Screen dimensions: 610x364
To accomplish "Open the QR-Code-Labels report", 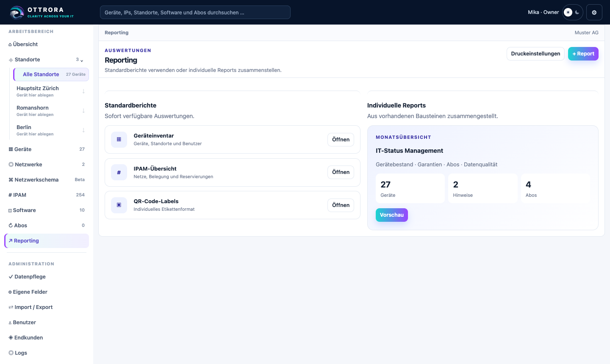I will tap(341, 205).
